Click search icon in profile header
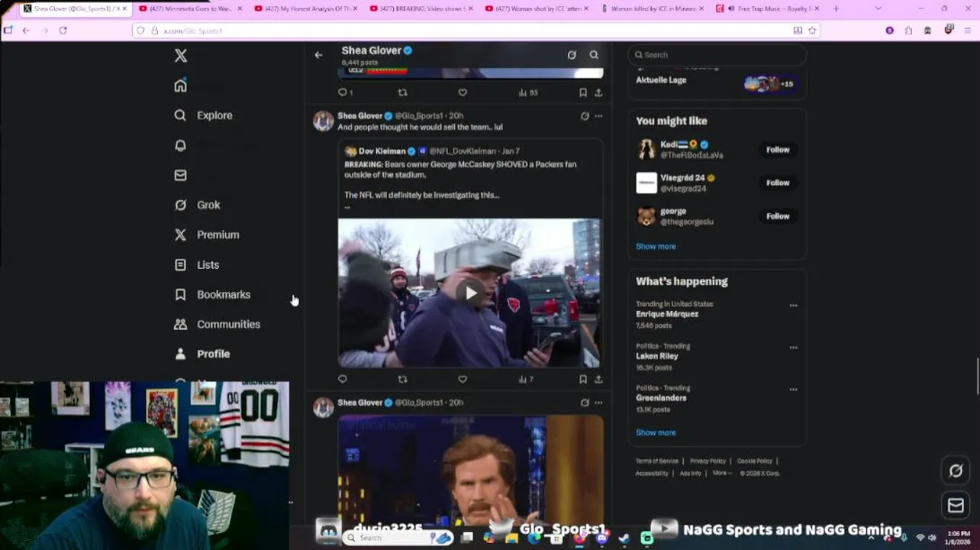The height and width of the screenshot is (550, 980). (594, 55)
